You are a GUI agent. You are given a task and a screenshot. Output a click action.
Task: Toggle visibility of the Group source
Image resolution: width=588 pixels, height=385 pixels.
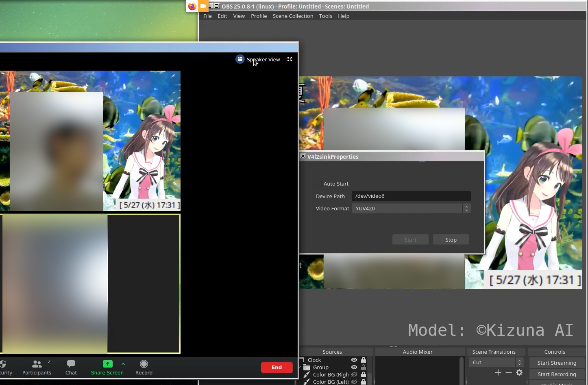[354, 367]
